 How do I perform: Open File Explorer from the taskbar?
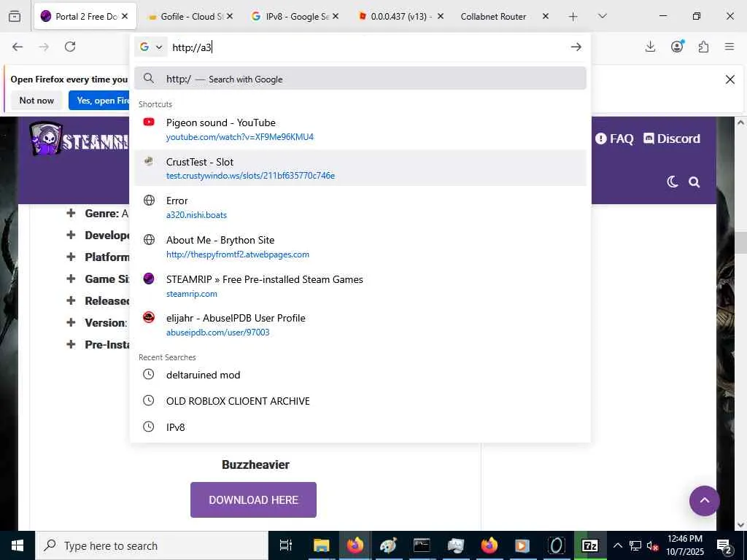(321, 545)
